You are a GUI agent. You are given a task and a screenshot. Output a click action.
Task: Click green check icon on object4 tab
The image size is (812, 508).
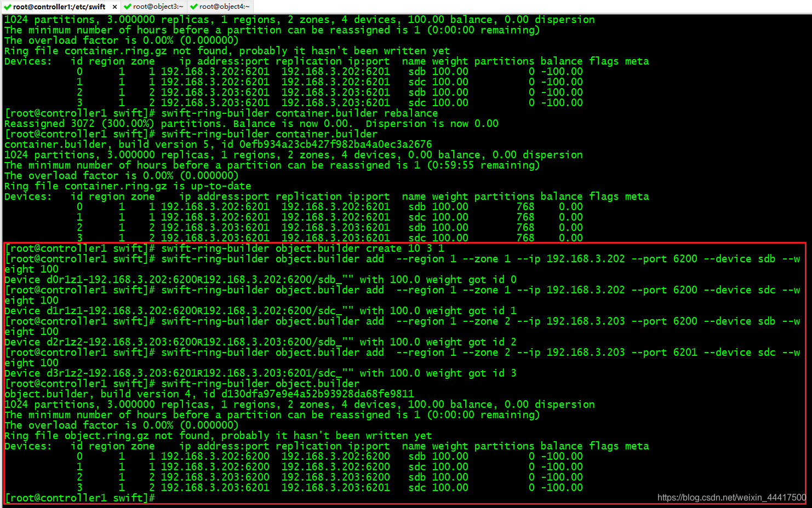[194, 7]
